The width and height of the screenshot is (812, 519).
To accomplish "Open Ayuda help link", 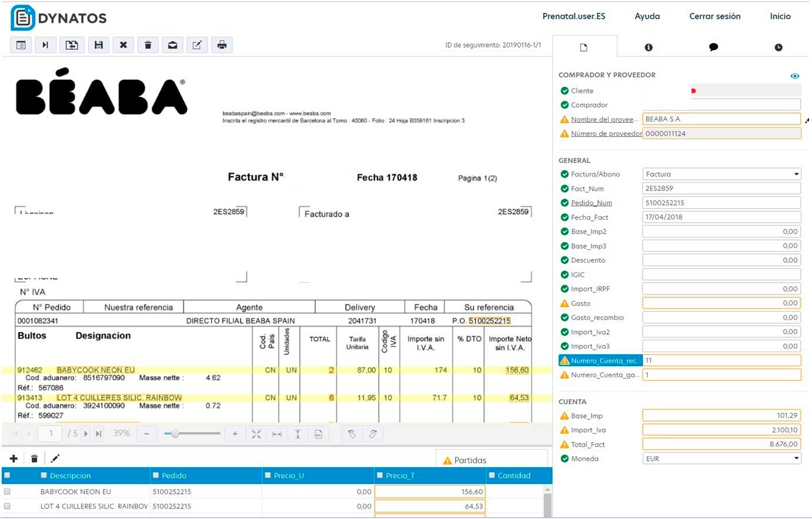I will (647, 16).
